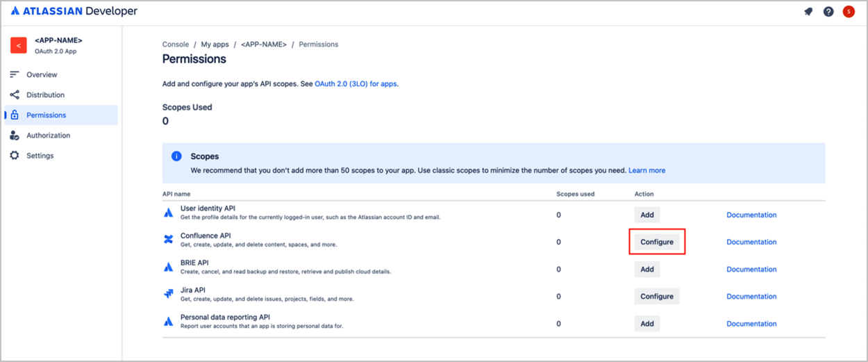Open Documentation for Confluence API

pos(751,242)
